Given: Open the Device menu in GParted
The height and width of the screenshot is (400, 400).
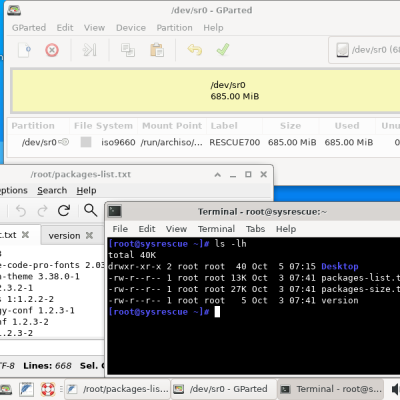Looking at the screenshot, I should pos(131,28).
